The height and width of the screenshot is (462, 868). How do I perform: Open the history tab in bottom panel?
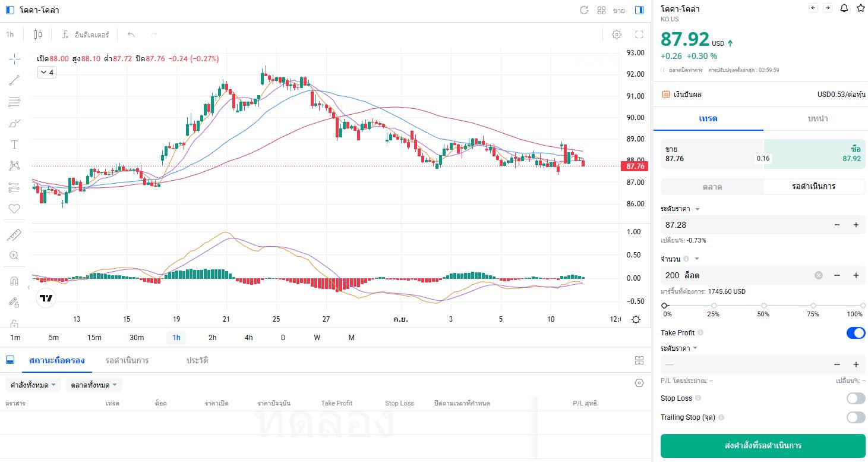coord(197,360)
